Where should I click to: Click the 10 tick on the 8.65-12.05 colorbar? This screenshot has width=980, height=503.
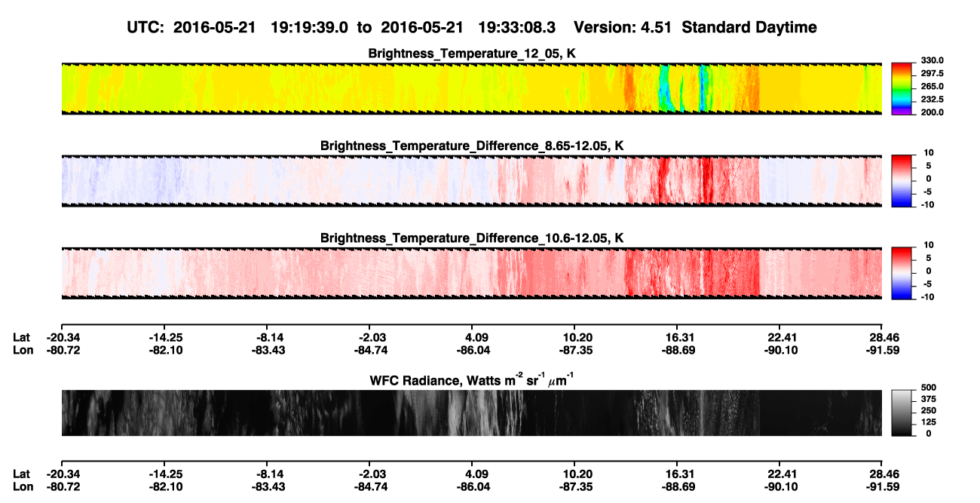coord(928,153)
